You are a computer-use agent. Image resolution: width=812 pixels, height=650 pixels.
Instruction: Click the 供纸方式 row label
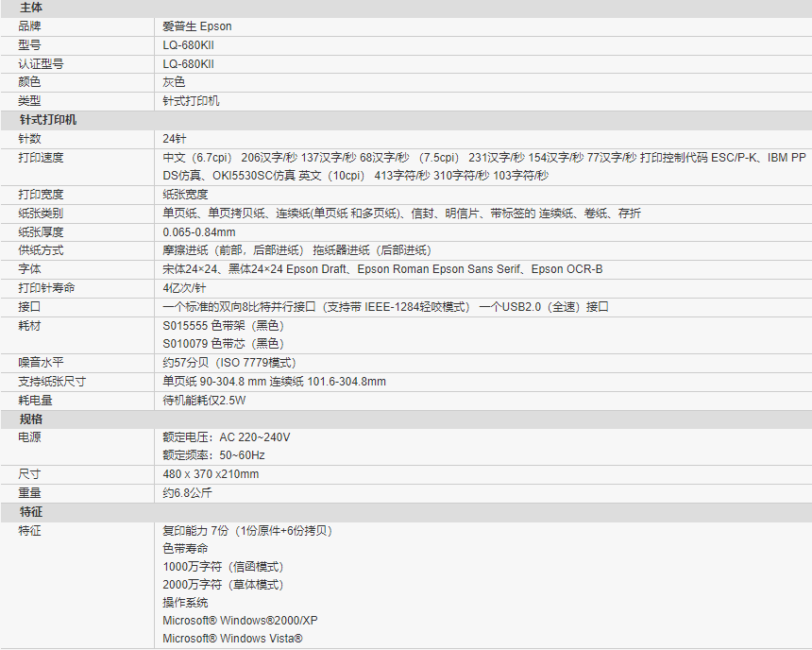click(41, 250)
